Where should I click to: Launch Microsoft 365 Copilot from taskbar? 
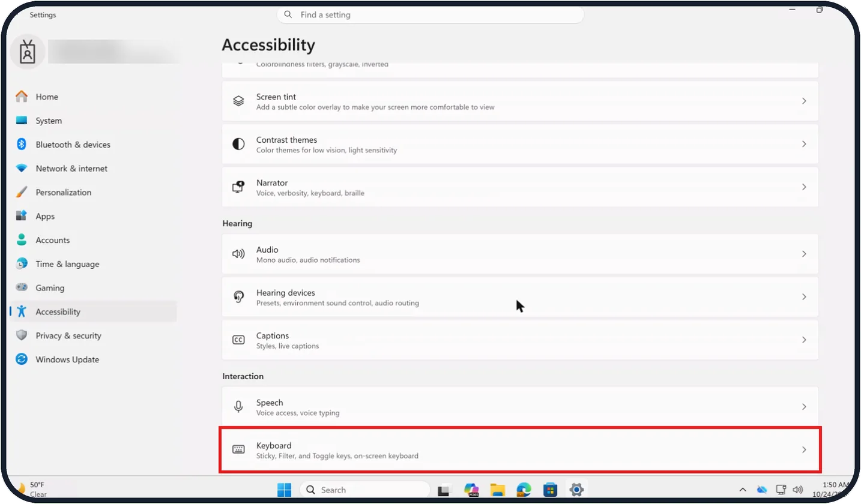click(471, 490)
